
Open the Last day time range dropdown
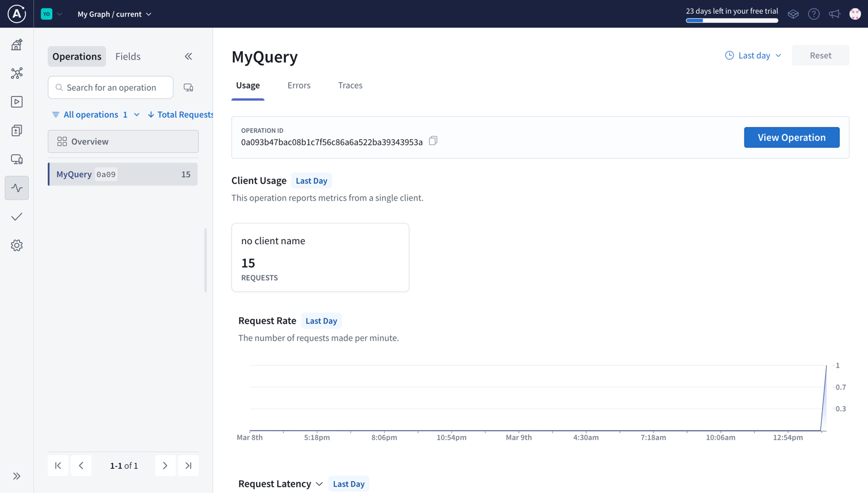point(753,55)
